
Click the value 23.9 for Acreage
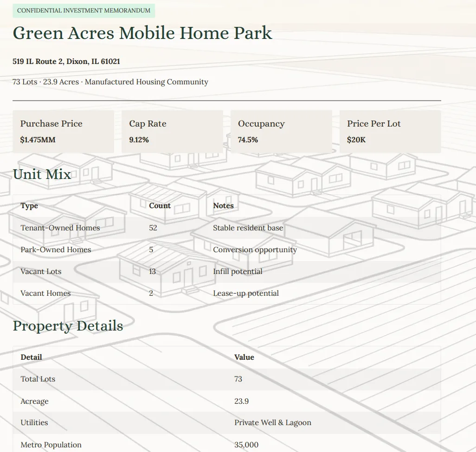242,401
